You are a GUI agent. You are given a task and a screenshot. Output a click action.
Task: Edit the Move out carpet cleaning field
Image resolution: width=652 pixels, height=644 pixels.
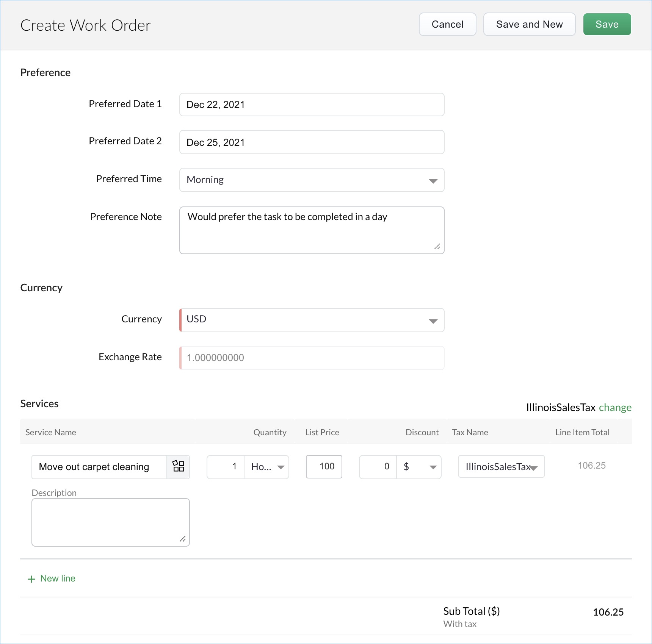(99, 467)
